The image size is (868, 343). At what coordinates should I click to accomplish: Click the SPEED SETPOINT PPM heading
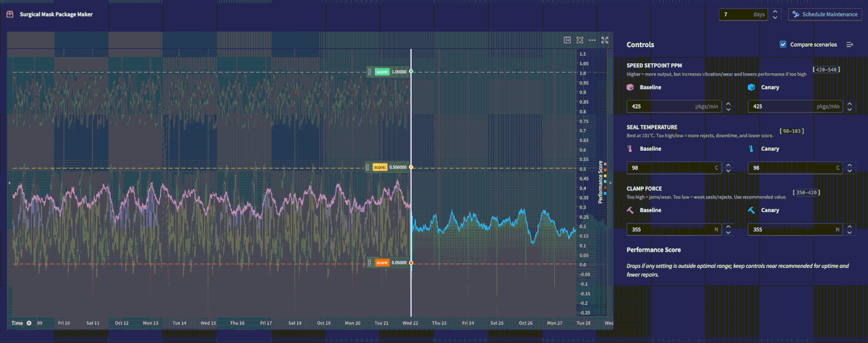(x=655, y=65)
